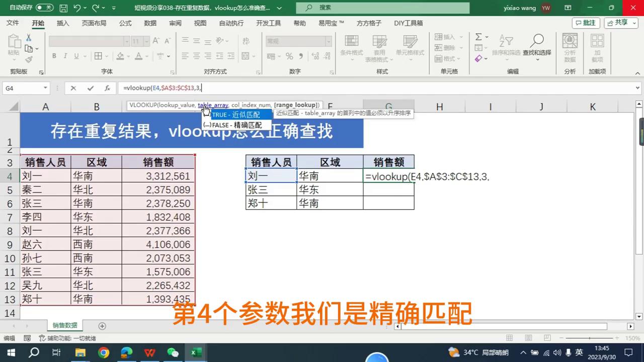Switch to the 公式 ribbon tab
The image size is (644, 362).
[x=125, y=23]
